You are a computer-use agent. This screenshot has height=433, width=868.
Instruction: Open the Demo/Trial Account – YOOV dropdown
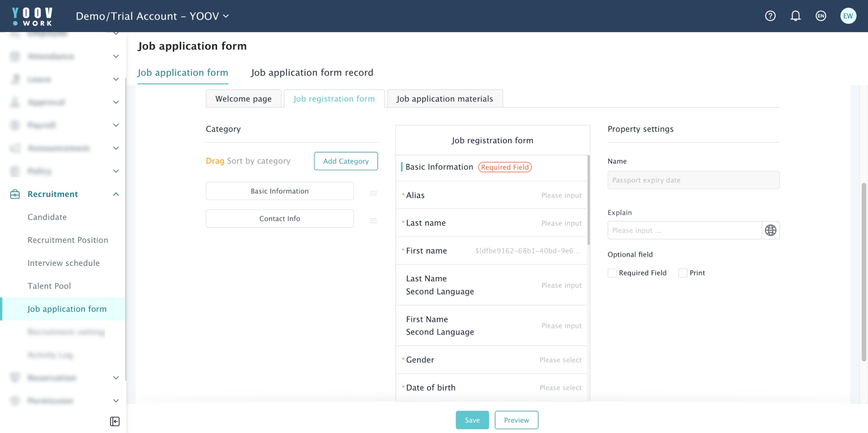point(152,16)
